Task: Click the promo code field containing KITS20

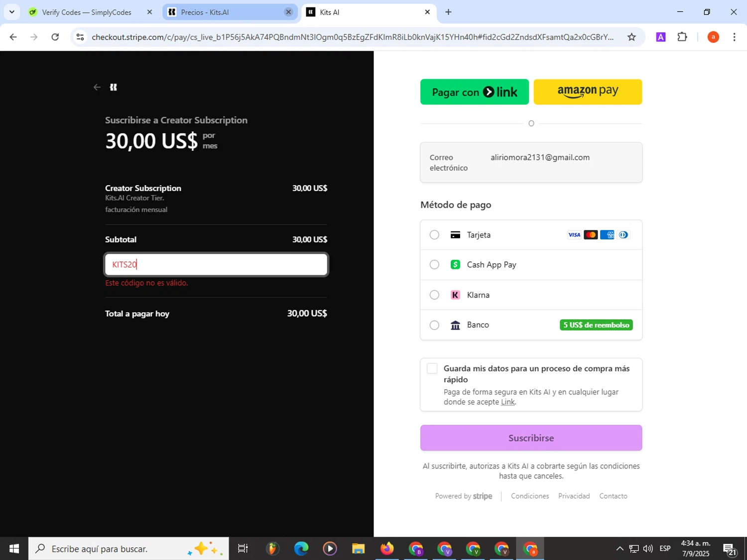Action: pos(216,264)
